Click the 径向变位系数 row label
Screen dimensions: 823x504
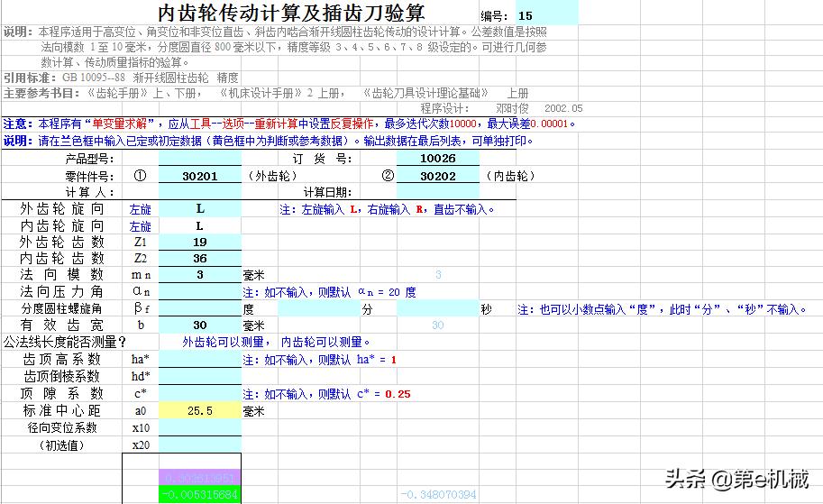pyautogui.click(x=62, y=427)
